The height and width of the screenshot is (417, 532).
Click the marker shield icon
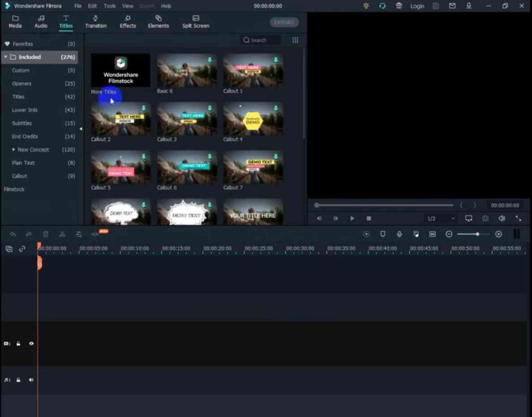click(x=383, y=234)
